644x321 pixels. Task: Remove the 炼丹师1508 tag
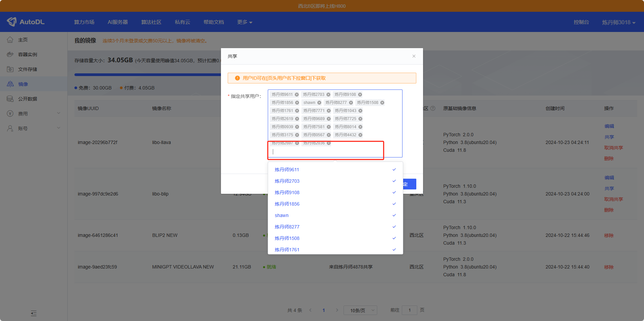tap(382, 103)
